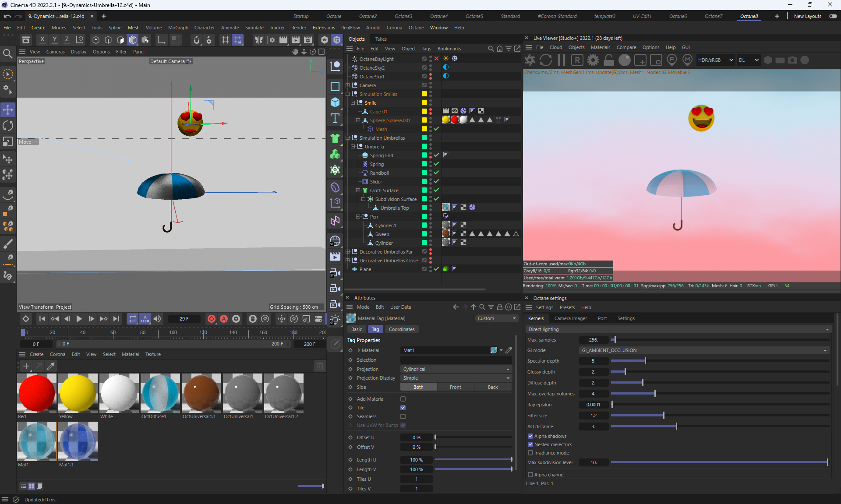The height and width of the screenshot is (504, 841).
Task: Select the Move tool in left toolbar
Action: 8,109
